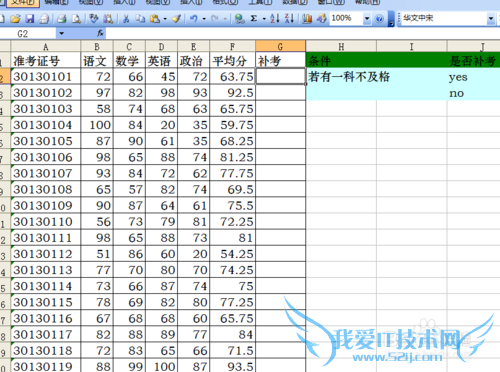Click the Name Box showing G2
This screenshot has width=500, height=372.
(28, 34)
